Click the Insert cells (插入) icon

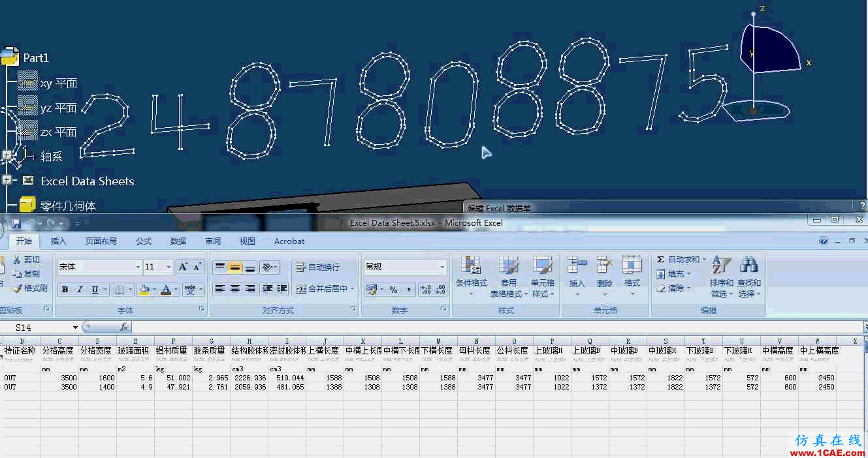tap(577, 266)
